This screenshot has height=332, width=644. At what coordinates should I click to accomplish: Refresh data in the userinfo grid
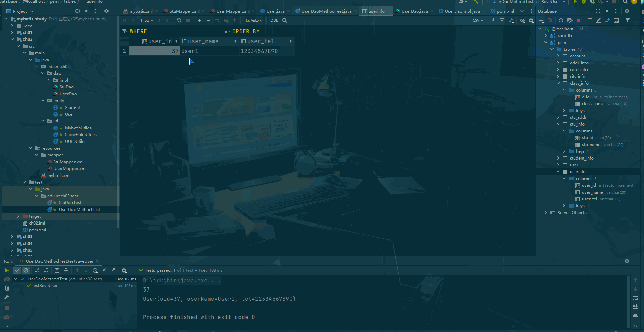(179, 20)
